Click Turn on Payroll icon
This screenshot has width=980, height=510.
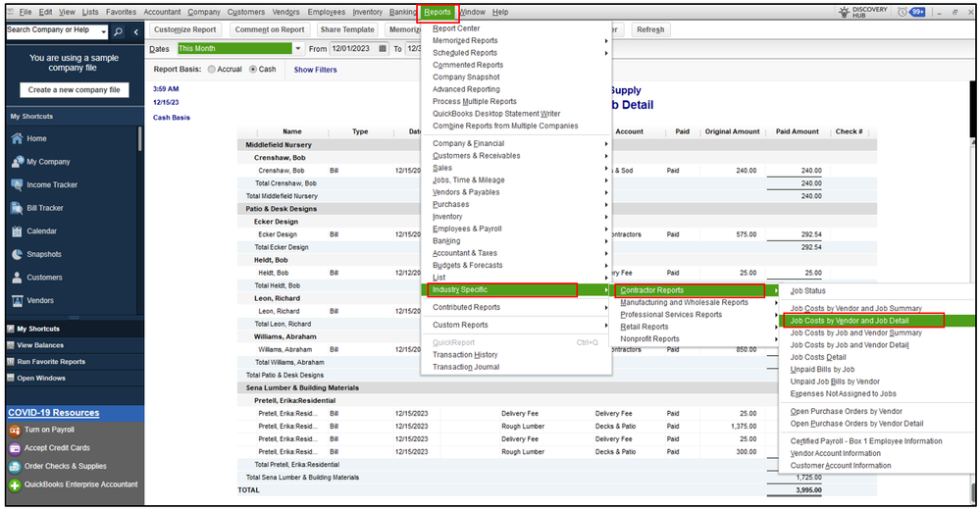(15, 430)
